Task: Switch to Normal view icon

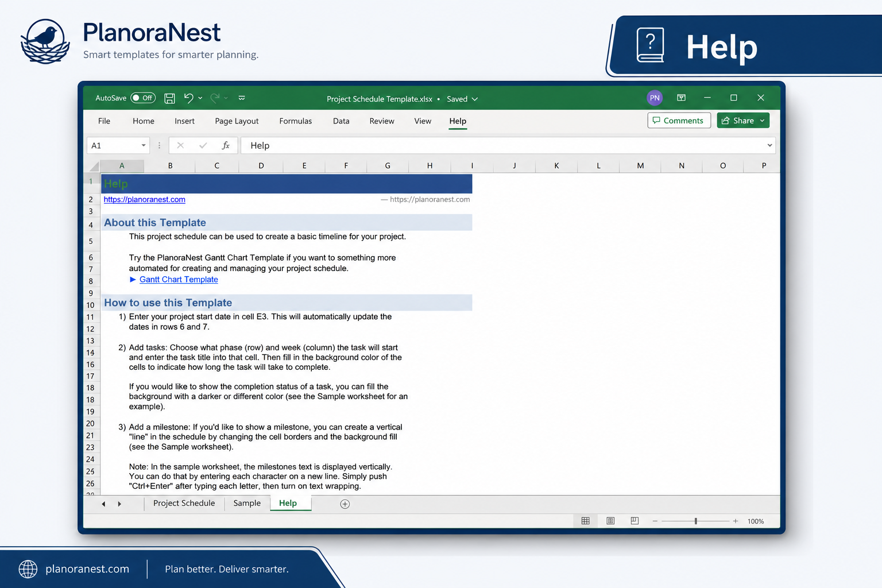Action: pyautogui.click(x=586, y=521)
